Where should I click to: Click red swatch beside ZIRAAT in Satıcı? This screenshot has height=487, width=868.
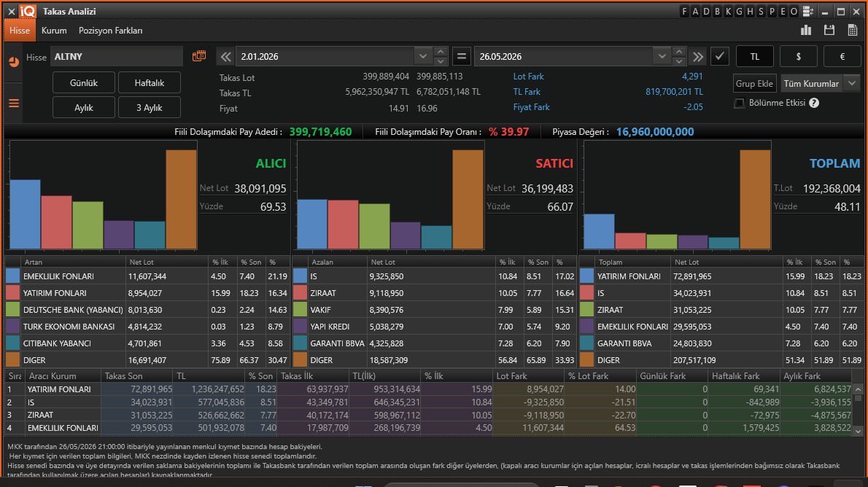(x=300, y=293)
